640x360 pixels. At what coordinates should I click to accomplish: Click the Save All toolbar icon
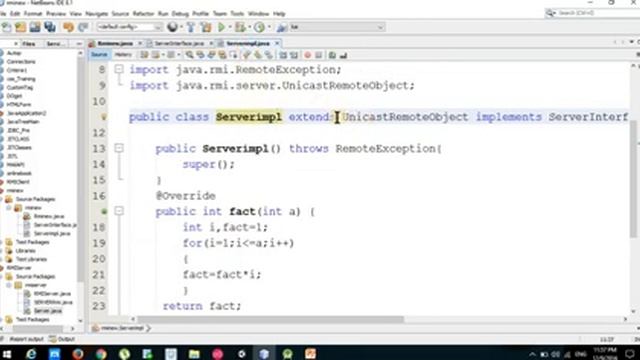[x=50, y=27]
